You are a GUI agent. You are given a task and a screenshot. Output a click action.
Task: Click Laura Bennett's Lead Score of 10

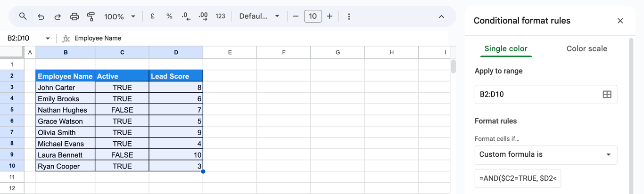(176, 155)
